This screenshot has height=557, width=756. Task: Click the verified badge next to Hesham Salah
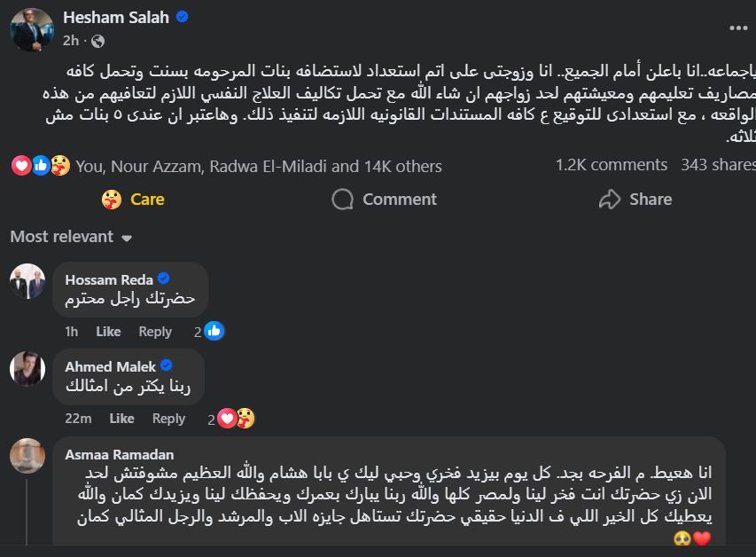[183, 18]
